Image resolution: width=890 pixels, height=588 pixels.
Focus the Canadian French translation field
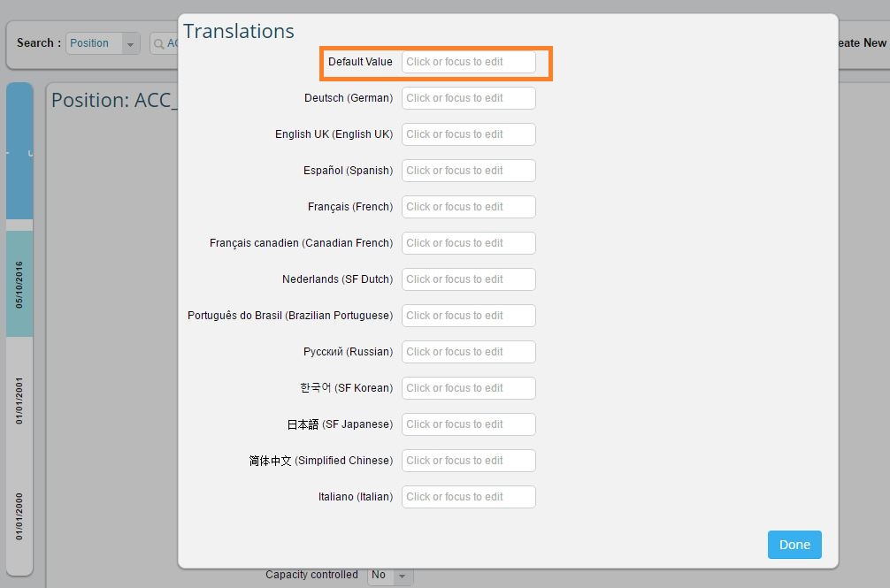(468, 243)
